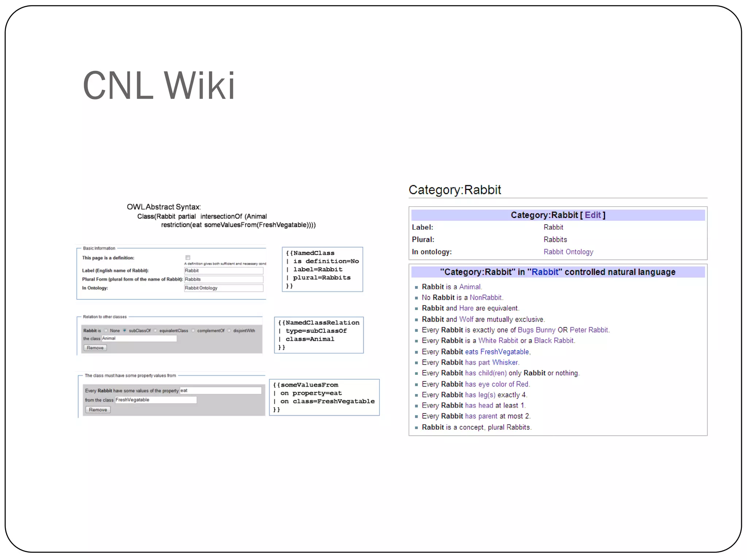The image size is (747, 560).
Task: Follow the Rabbit language link in header
Action: pyautogui.click(x=545, y=272)
